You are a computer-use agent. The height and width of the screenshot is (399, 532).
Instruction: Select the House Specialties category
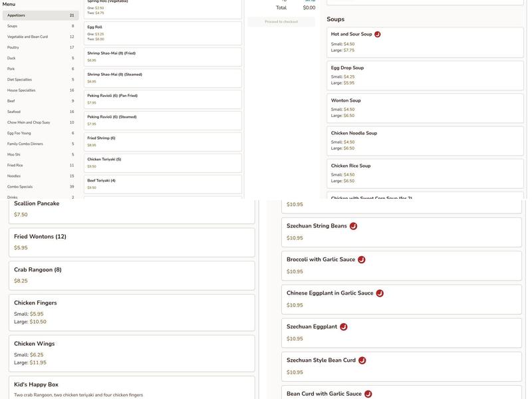click(x=40, y=90)
